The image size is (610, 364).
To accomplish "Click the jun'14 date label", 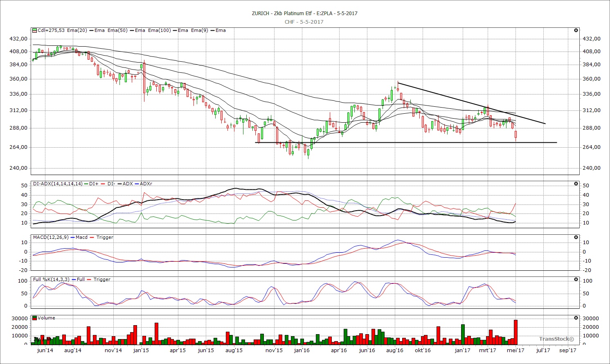I will click(x=45, y=350).
